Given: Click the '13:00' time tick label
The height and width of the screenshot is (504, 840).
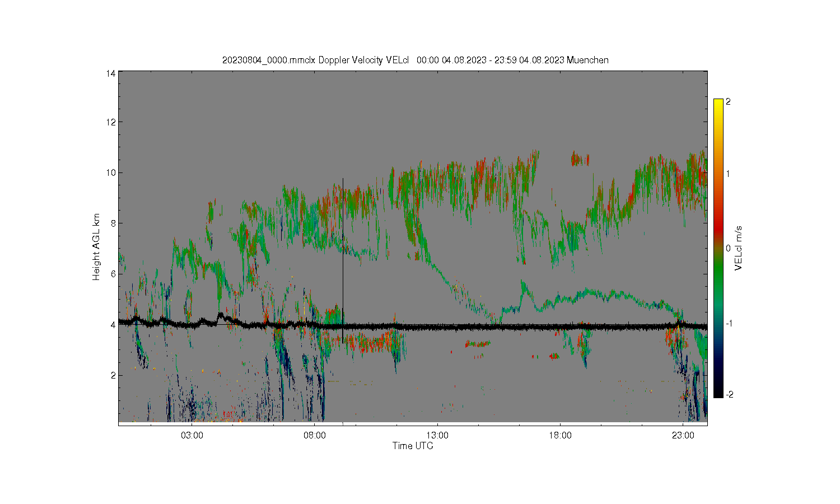Looking at the screenshot, I should pyautogui.click(x=437, y=435).
